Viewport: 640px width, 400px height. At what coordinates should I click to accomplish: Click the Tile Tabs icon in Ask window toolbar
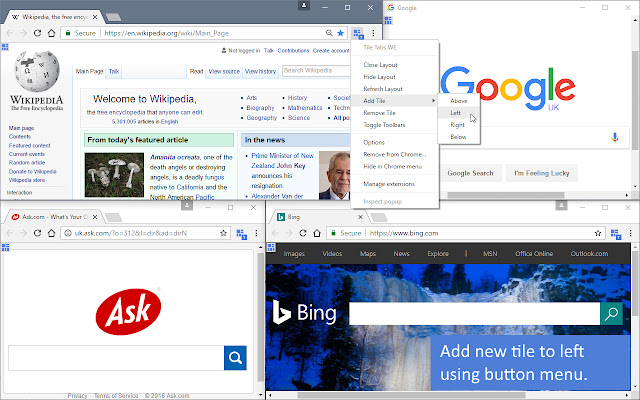tap(6, 247)
